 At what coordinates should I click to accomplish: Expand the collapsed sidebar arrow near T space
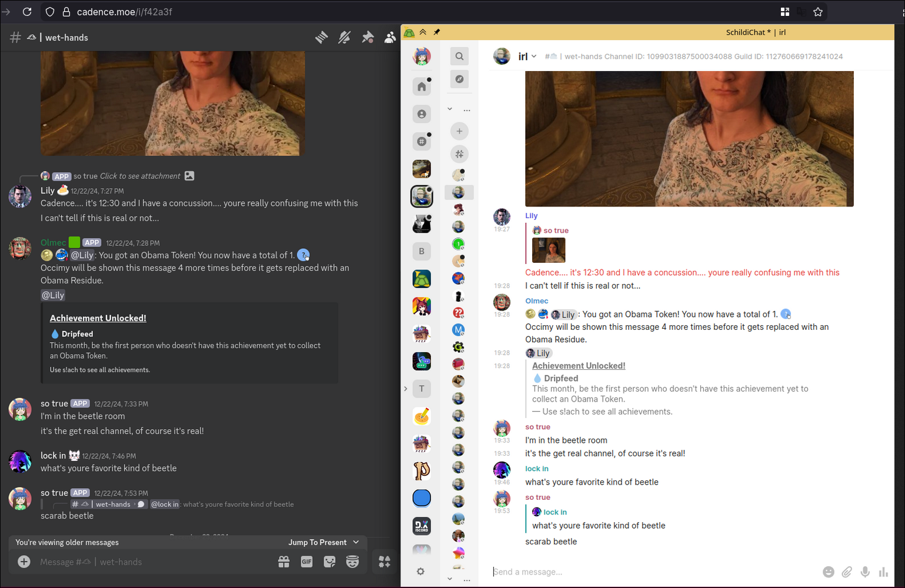[x=405, y=389]
